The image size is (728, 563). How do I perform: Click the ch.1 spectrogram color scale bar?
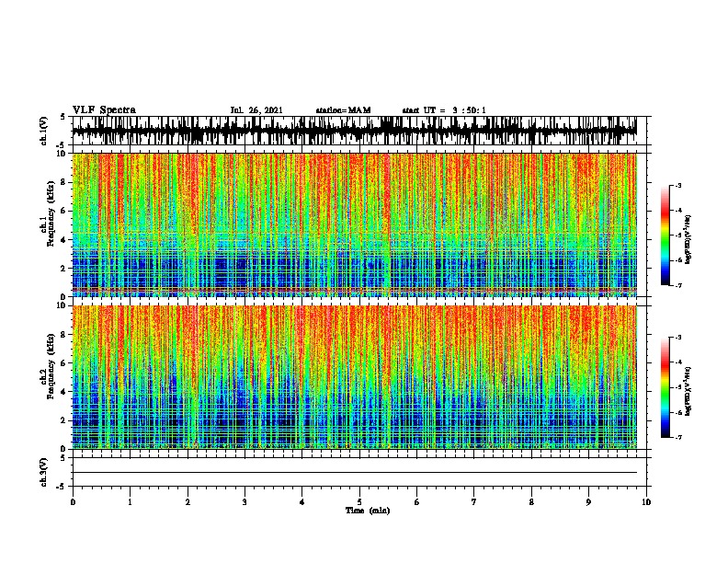click(x=665, y=236)
